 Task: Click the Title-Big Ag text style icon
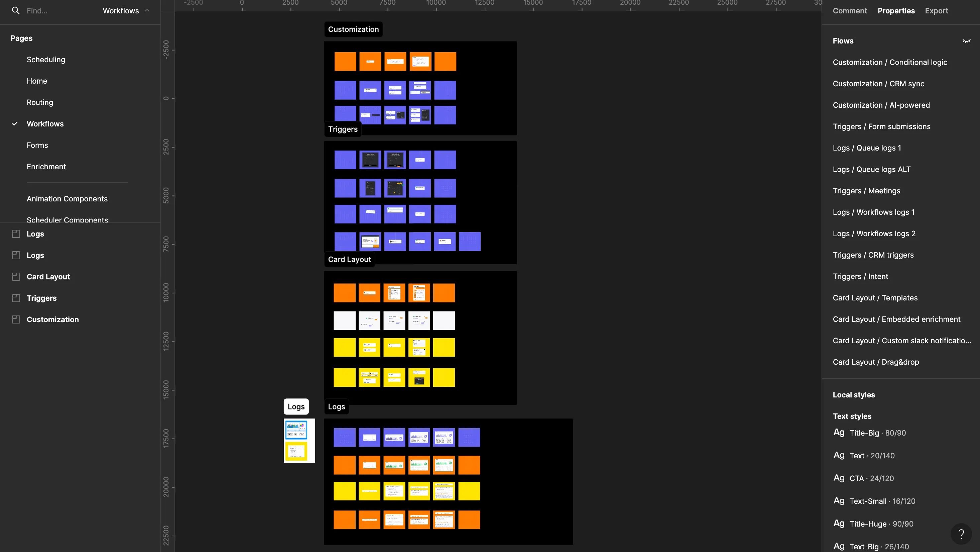pyautogui.click(x=839, y=433)
